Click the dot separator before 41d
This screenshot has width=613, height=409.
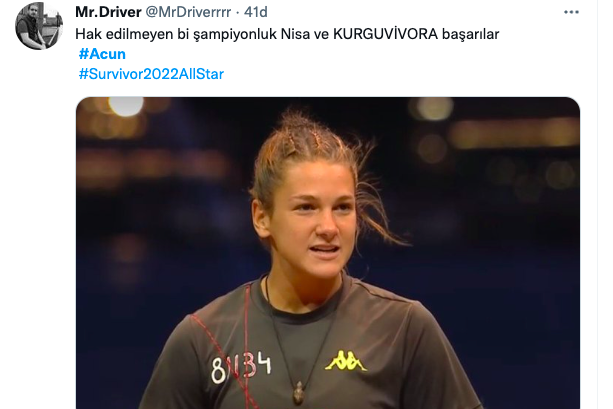click(238, 13)
